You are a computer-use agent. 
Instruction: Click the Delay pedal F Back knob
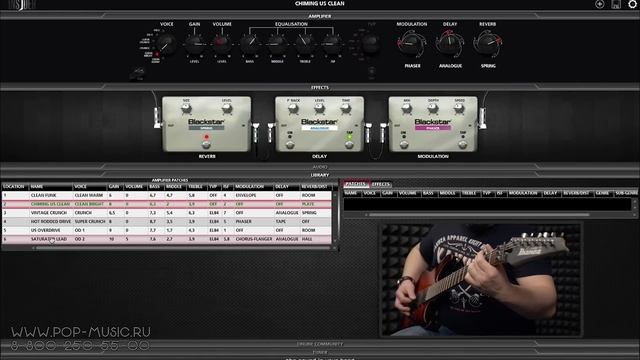pyautogui.click(x=293, y=109)
